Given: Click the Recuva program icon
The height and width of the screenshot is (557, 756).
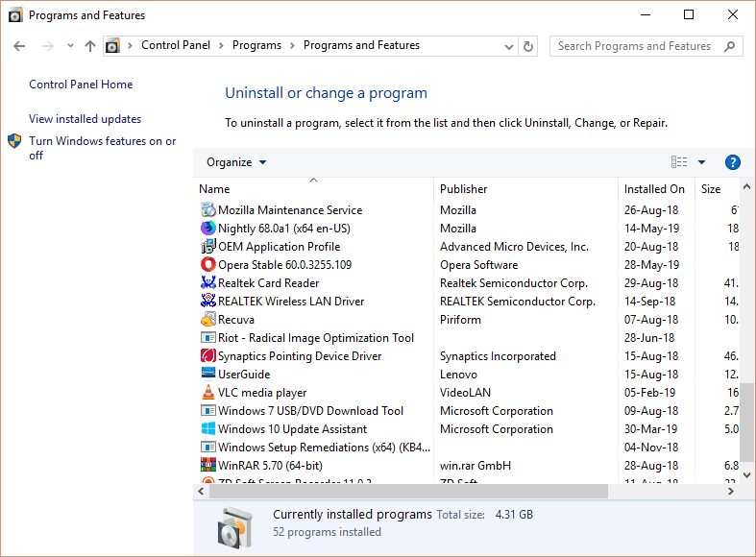Looking at the screenshot, I should (x=207, y=320).
